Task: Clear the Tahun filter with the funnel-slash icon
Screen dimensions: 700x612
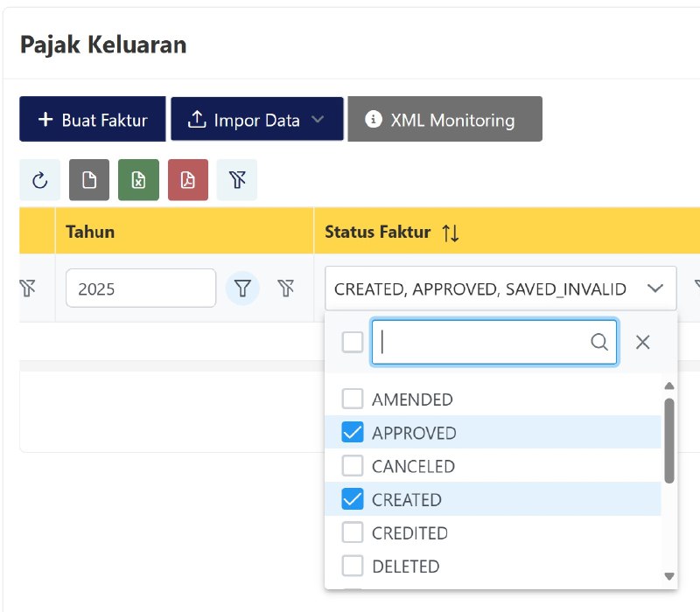Action: [287, 288]
